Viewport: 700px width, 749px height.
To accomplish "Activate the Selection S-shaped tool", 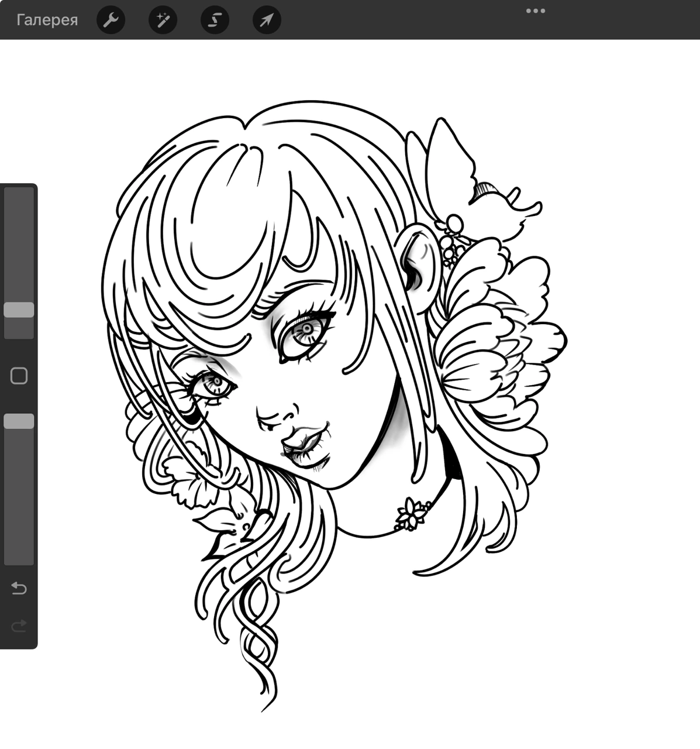I will tap(215, 20).
